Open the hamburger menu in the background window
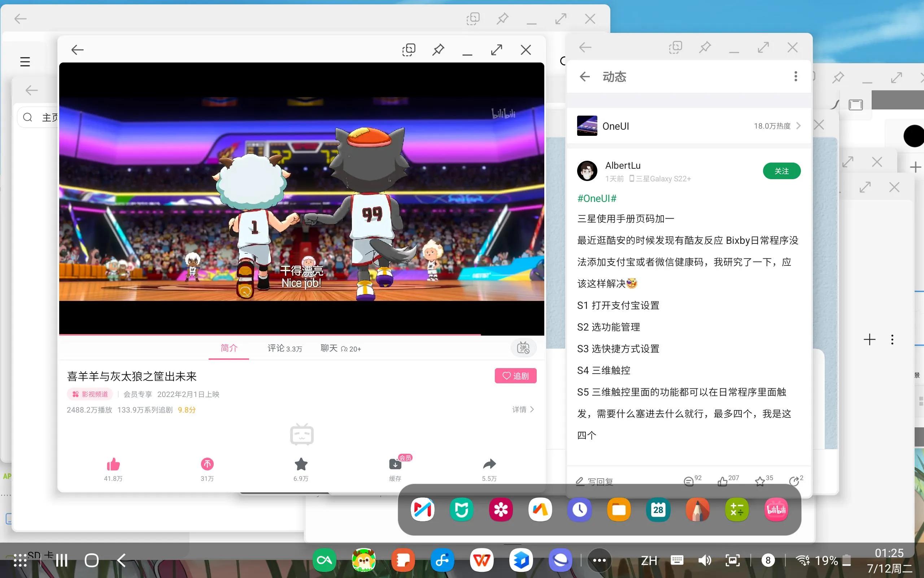924x578 pixels. [x=25, y=61]
